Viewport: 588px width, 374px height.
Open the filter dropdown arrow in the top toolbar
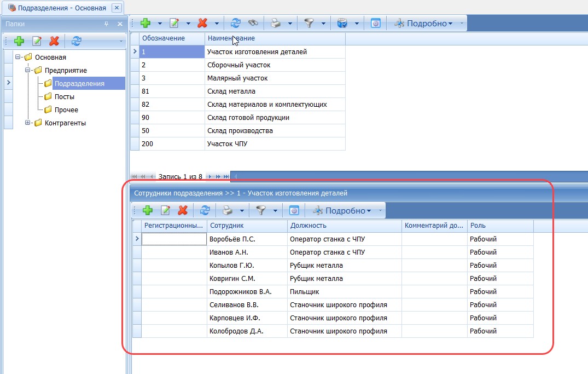[324, 24]
